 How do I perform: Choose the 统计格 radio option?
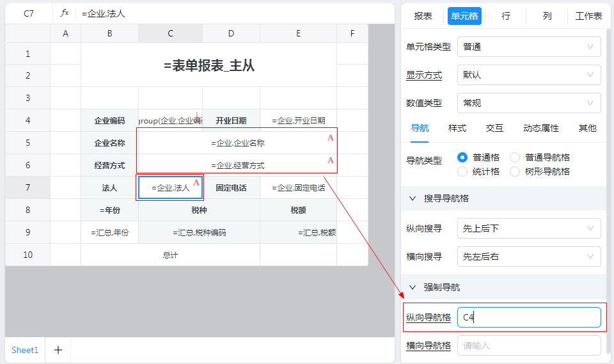[463, 171]
